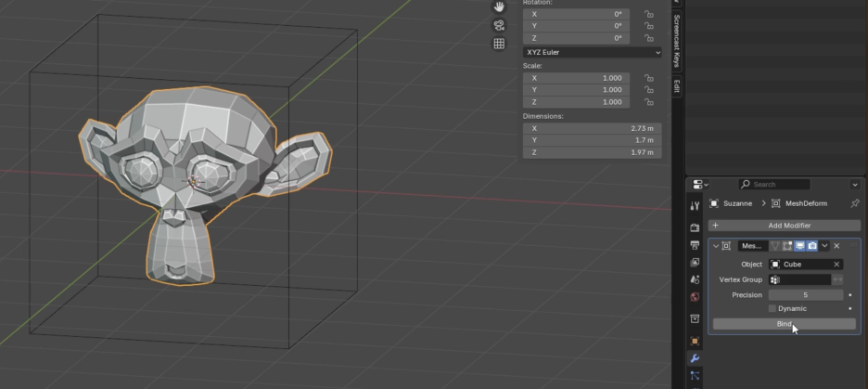The width and height of the screenshot is (868, 389).
Task: Open the Screencast Keys sidebar tab
Action: point(676,41)
